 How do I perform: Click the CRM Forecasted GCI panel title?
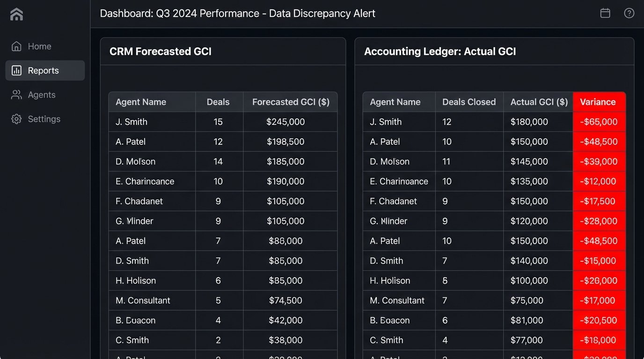click(x=161, y=51)
